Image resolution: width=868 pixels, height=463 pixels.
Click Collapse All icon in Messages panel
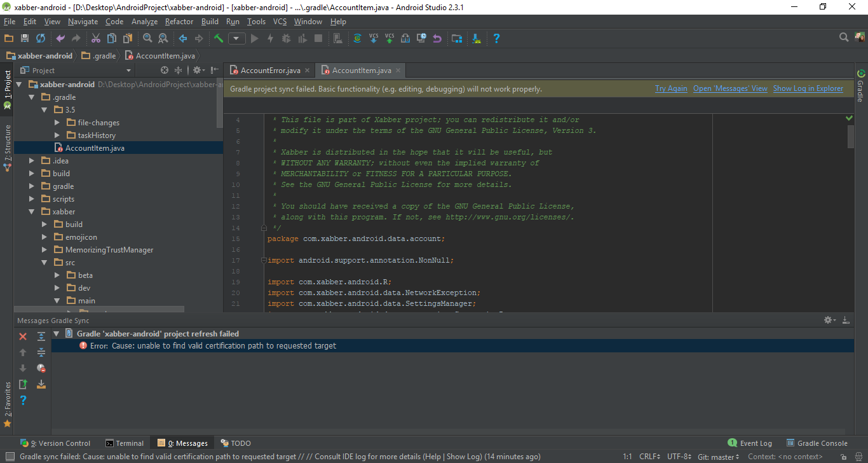[41, 352]
